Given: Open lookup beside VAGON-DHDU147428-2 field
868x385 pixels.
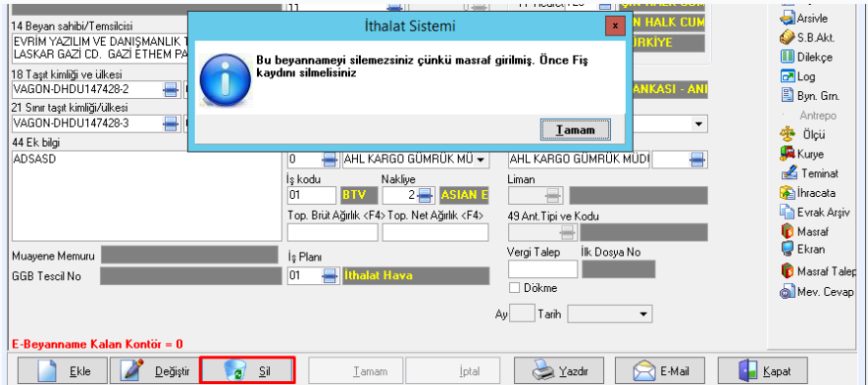Looking at the screenshot, I should 171,89.
